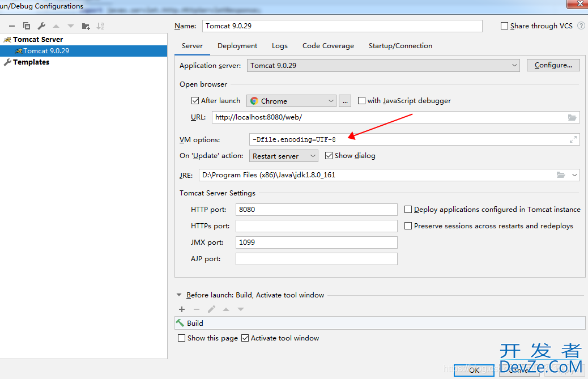588x379 pixels.
Task: Switch to Deployment tab
Action: pos(237,46)
